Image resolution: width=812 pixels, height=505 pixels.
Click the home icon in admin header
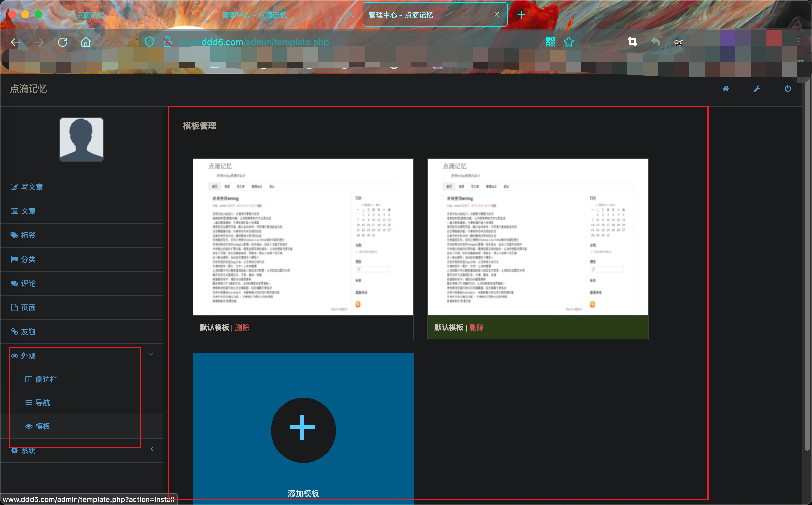[x=726, y=89]
